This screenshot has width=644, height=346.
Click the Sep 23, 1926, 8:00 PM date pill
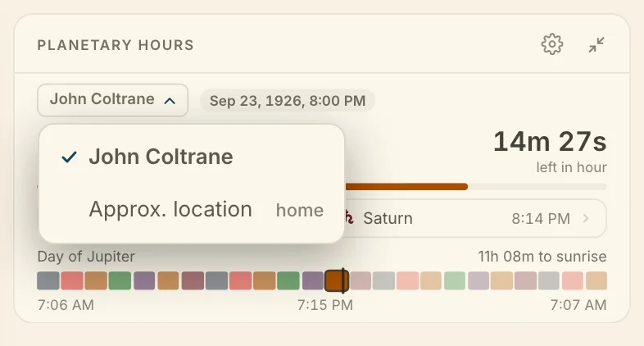[x=288, y=101]
